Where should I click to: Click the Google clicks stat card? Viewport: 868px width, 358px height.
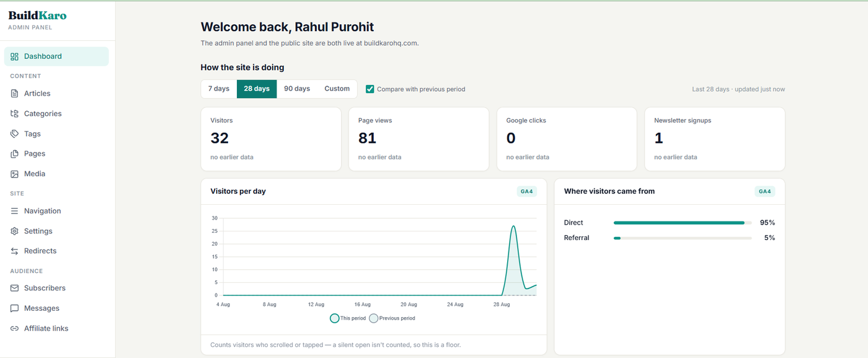(567, 139)
